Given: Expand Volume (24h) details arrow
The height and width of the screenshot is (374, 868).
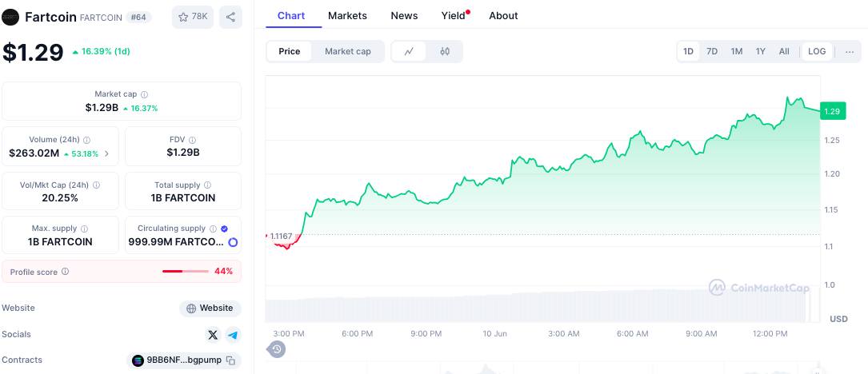Looking at the screenshot, I should click(x=107, y=153).
